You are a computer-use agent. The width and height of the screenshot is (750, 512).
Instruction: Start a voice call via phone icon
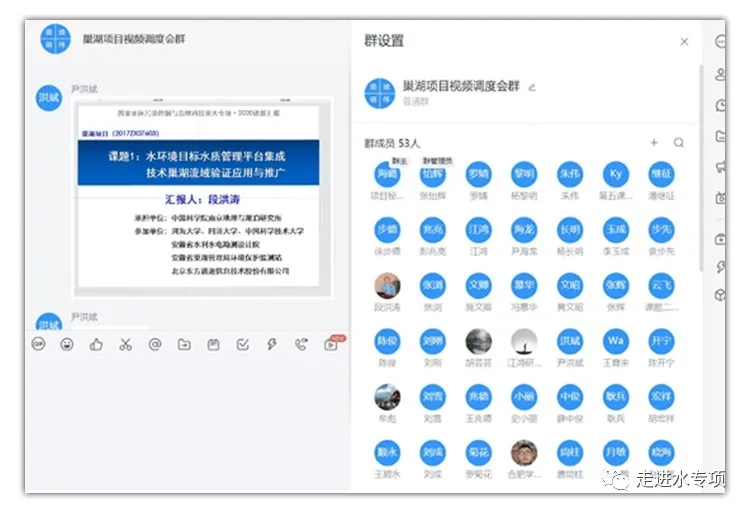pyautogui.click(x=301, y=344)
